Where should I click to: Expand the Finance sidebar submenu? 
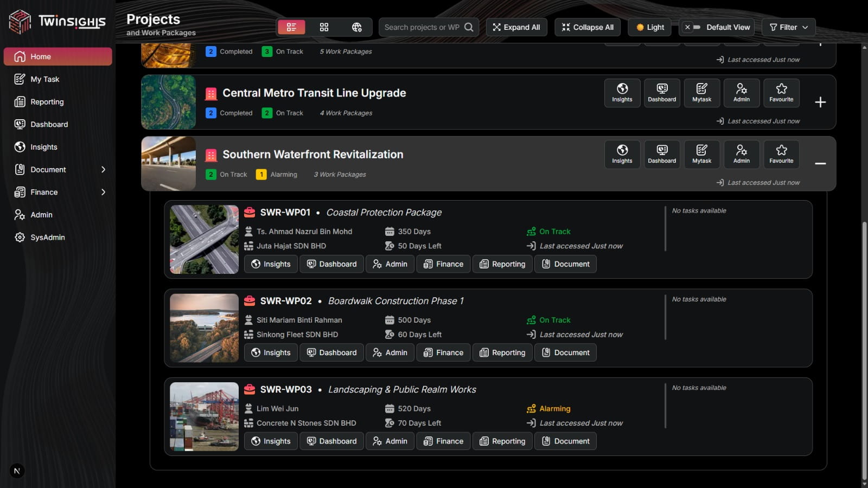tap(103, 192)
